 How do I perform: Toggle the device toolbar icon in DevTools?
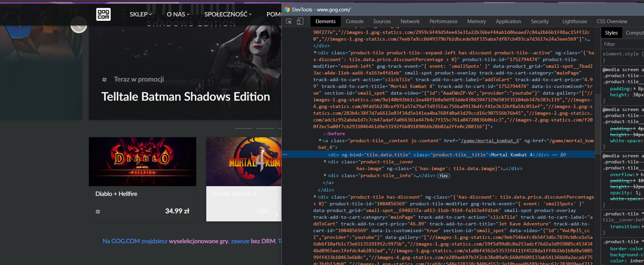pos(300,21)
